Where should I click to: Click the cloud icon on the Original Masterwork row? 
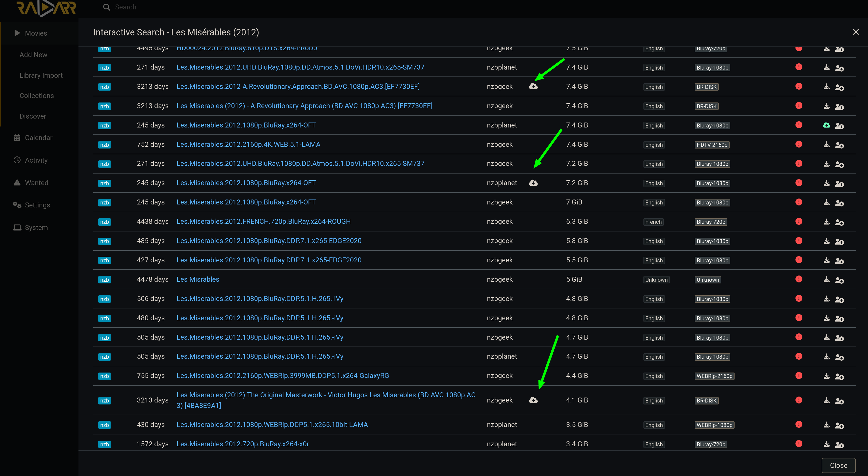533,400
